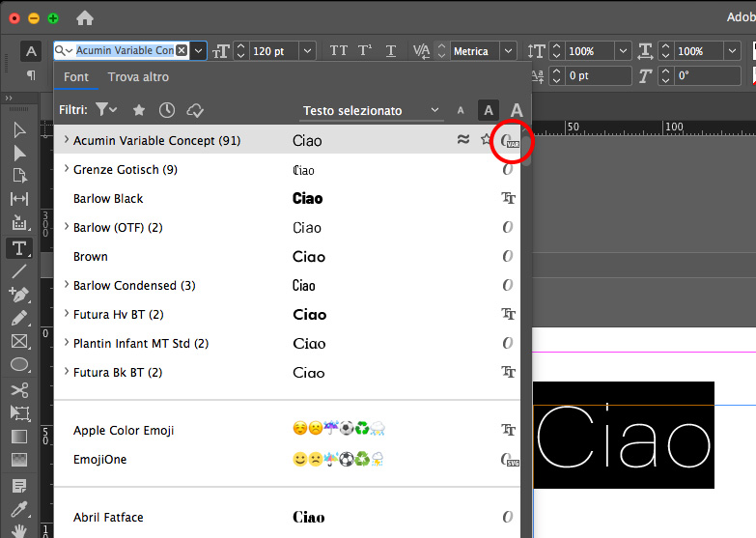Screen dimensions: 756x538
Task: Switch to character formatting controls (A)
Action: [x=31, y=51]
